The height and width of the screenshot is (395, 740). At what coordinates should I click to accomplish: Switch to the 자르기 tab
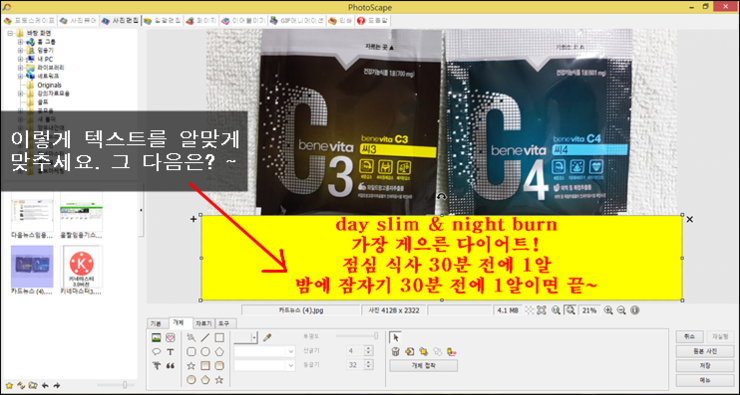(x=203, y=324)
